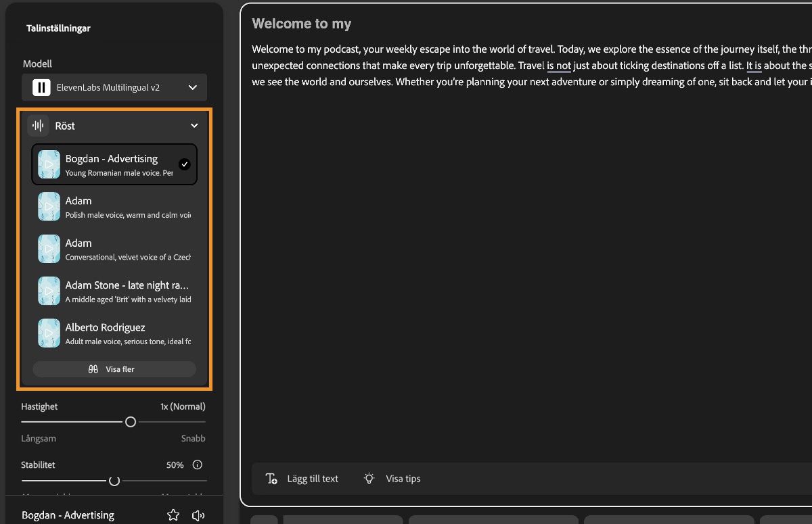Click the Röst waveform icon
Viewport: 812px width, 524px height.
(x=39, y=126)
